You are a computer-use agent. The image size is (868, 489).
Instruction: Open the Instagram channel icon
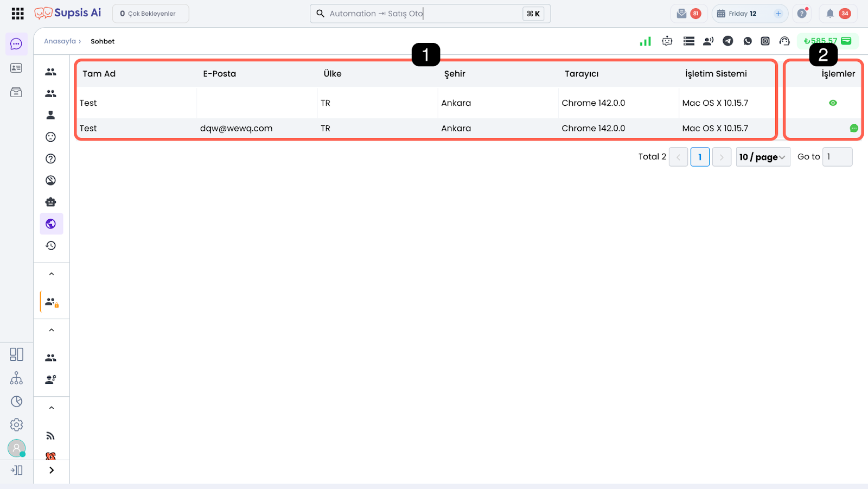coord(765,41)
